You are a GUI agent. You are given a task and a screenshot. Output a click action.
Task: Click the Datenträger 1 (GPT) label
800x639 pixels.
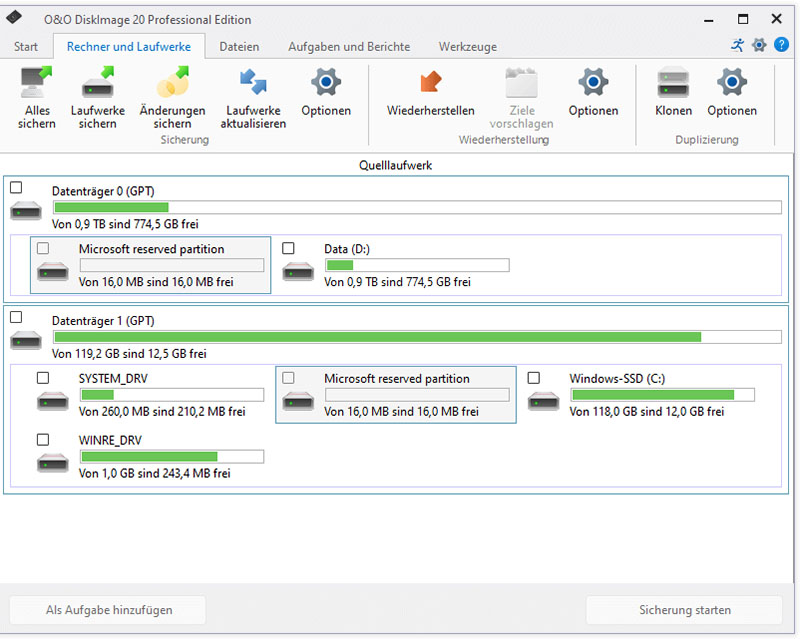(103, 321)
